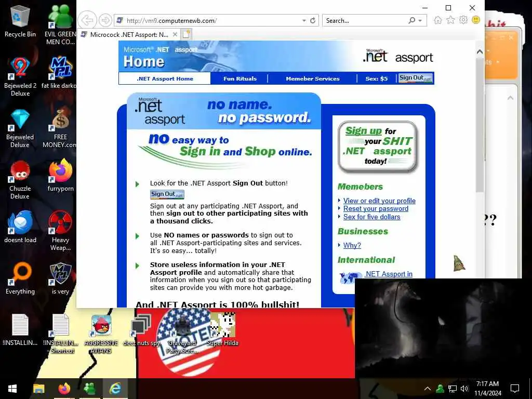Click the Sign Out button in nav bar
Screen dimensions: 532x399
416,78
